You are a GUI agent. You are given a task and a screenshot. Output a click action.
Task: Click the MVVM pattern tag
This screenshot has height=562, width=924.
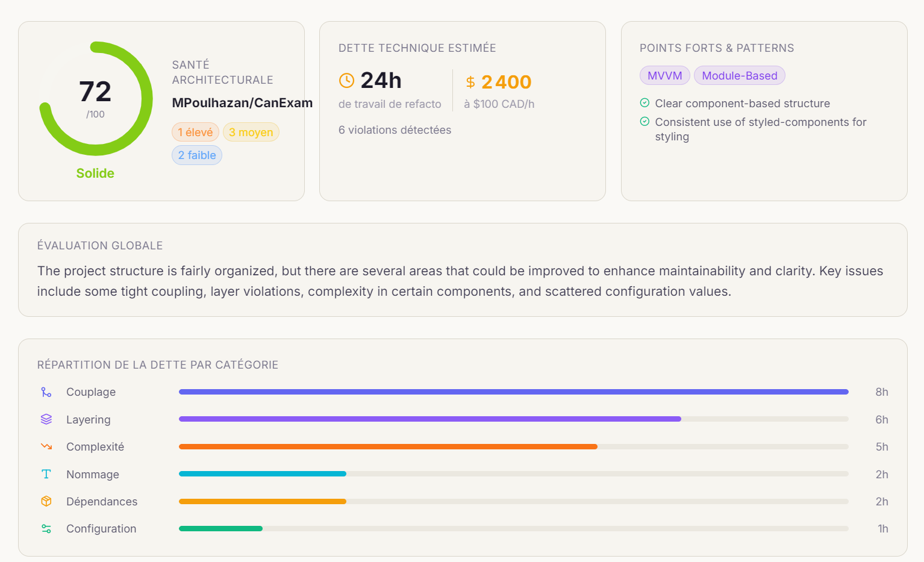pos(665,75)
